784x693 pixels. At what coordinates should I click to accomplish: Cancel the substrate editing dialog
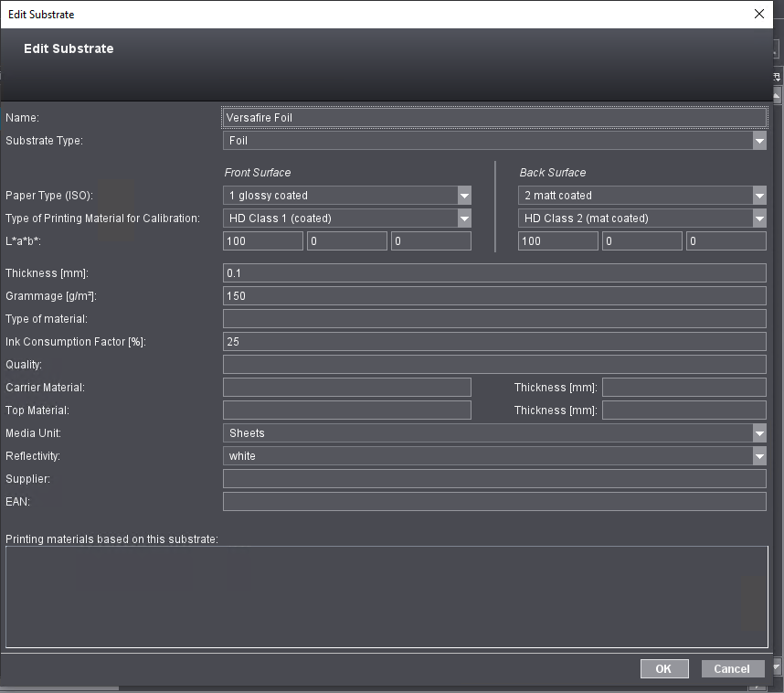coord(732,668)
